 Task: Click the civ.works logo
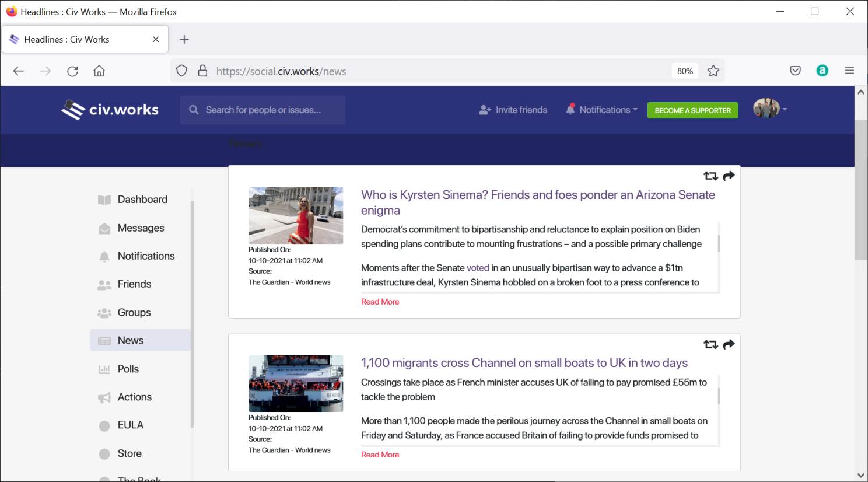point(110,110)
